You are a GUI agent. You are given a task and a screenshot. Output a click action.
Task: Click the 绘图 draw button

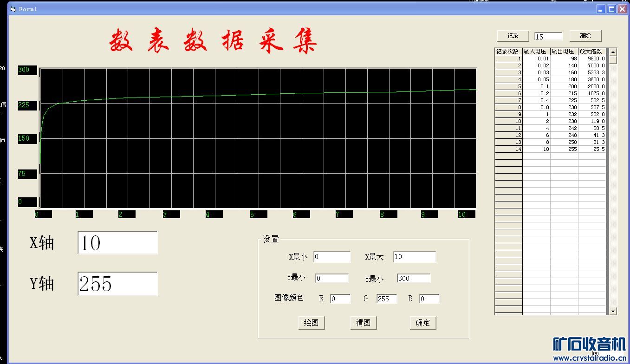[x=311, y=323]
